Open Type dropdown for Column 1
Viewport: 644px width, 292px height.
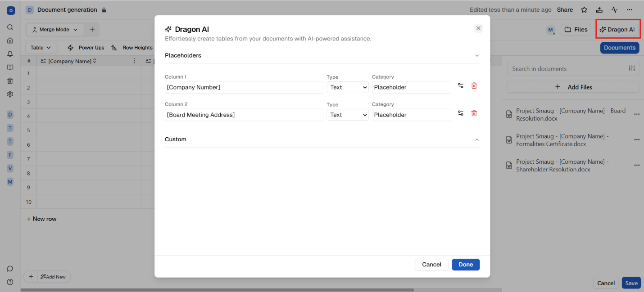point(348,87)
